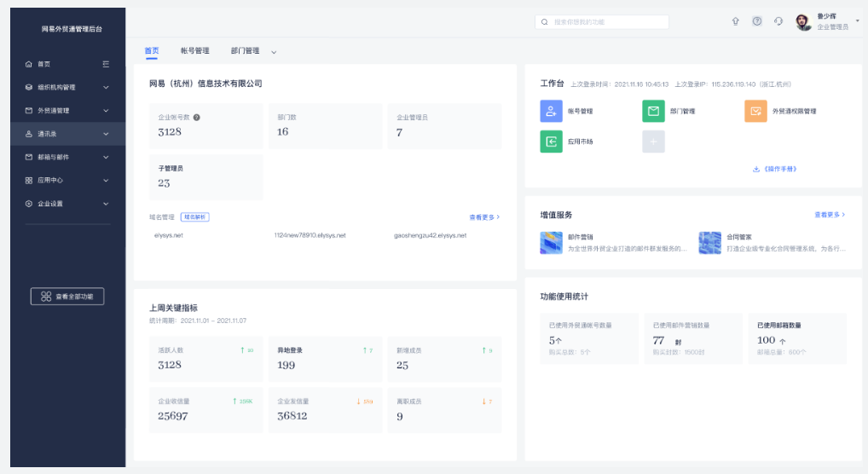Image resolution: width=868 pixels, height=474 pixels.
Task: Click the domain 1124new78910.elysys.net
Action: (x=310, y=235)
